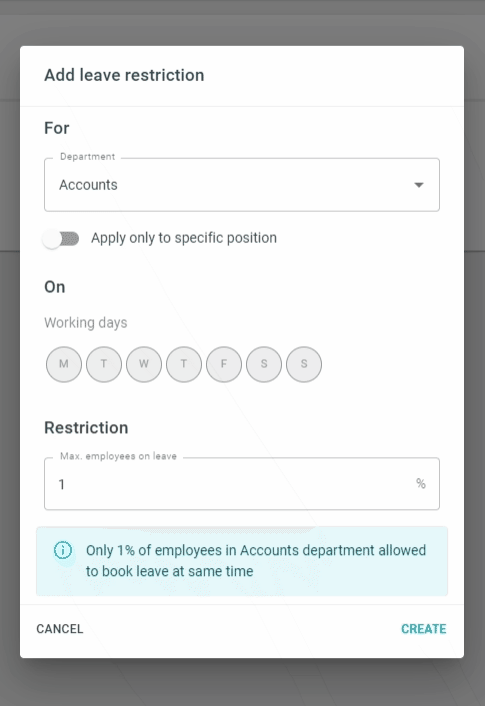Click the info icon in the notice banner
The width and height of the screenshot is (485, 706).
pyautogui.click(x=63, y=550)
